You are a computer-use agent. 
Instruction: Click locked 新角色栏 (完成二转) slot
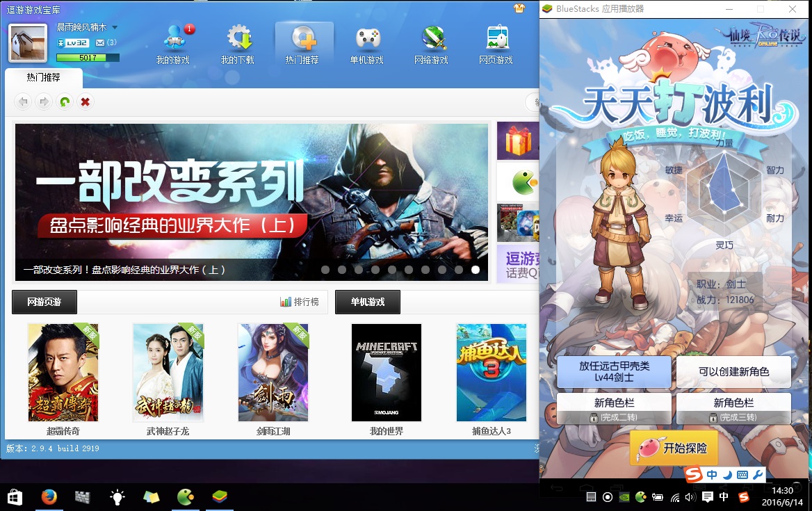point(614,409)
